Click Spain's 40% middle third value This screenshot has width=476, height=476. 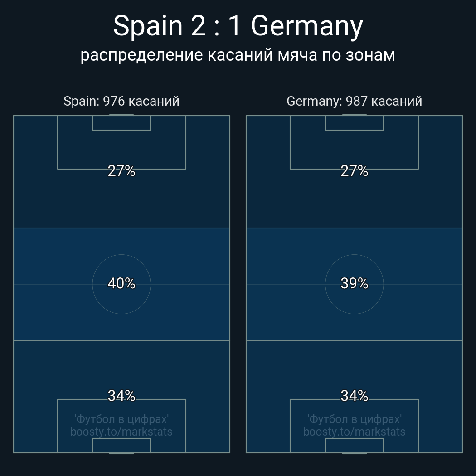[121, 283]
